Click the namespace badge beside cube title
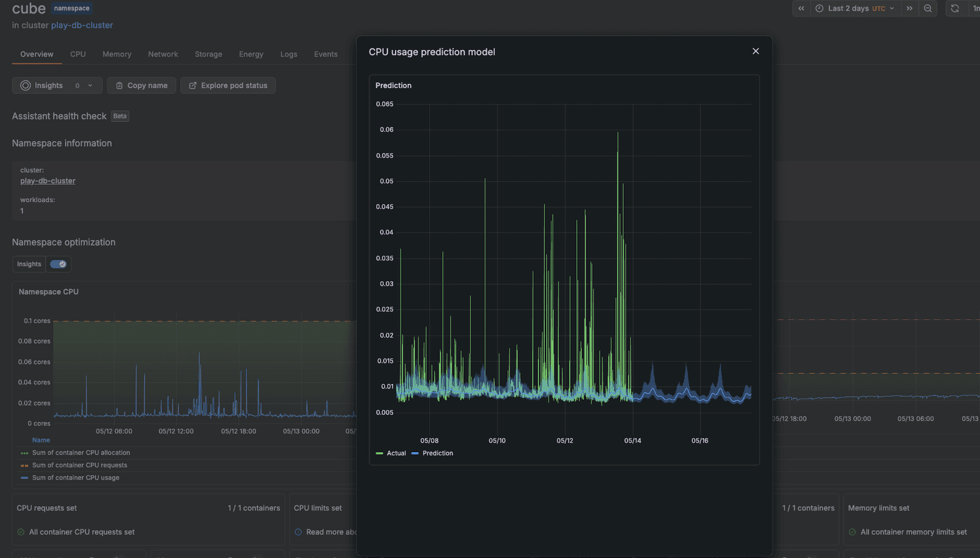The height and width of the screenshot is (558, 980). (71, 8)
